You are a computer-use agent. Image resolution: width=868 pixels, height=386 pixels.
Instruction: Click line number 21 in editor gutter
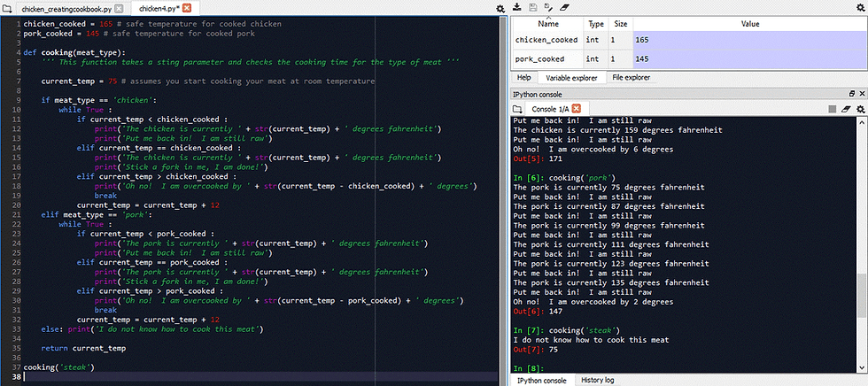pyautogui.click(x=17, y=214)
